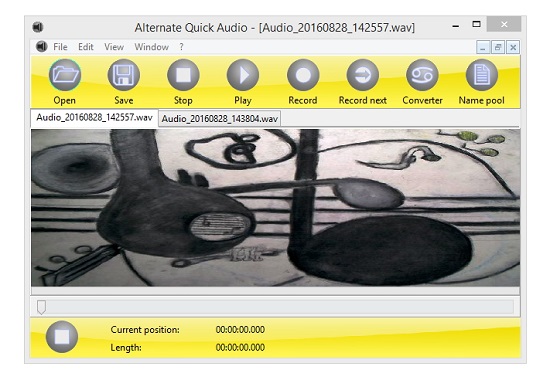
Task: Click the Record next arrow icon
Action: [363, 75]
